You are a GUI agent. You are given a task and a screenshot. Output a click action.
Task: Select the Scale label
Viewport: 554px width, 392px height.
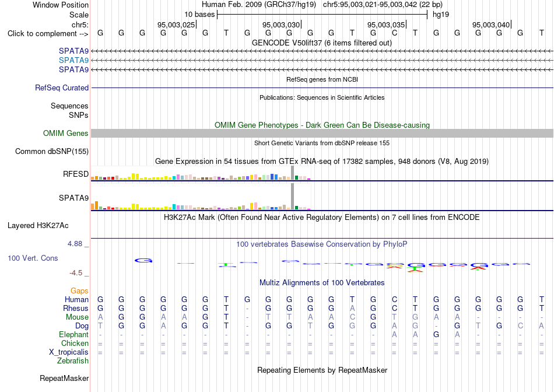79,15
